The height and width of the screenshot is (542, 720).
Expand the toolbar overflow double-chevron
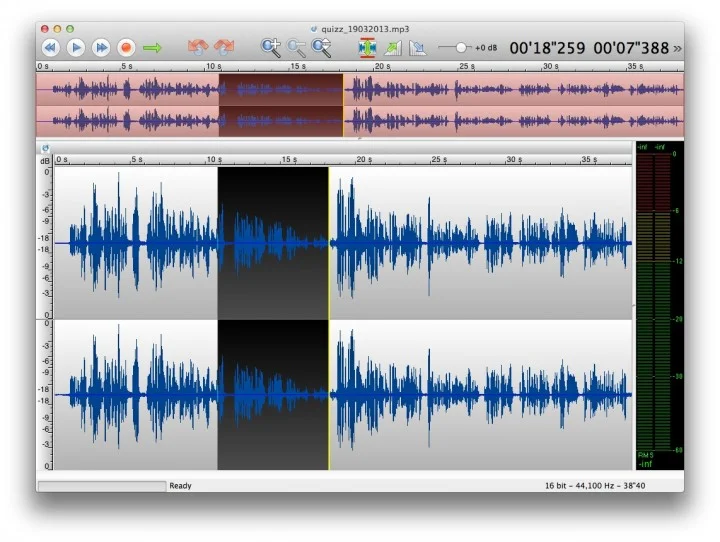coord(678,47)
